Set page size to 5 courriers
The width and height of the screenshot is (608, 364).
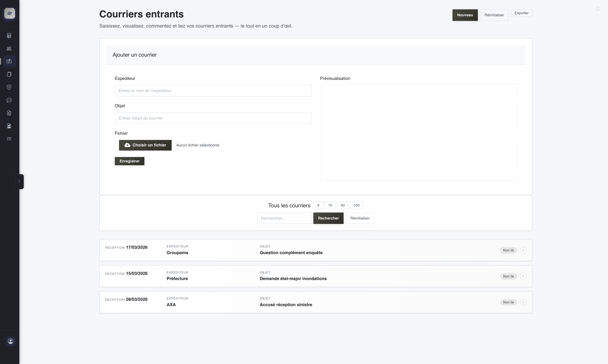[318, 205]
